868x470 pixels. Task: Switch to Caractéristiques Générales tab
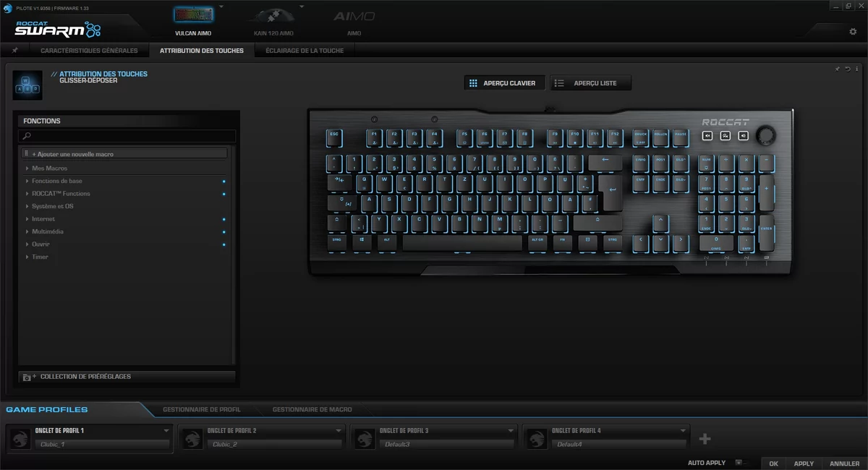pos(89,51)
